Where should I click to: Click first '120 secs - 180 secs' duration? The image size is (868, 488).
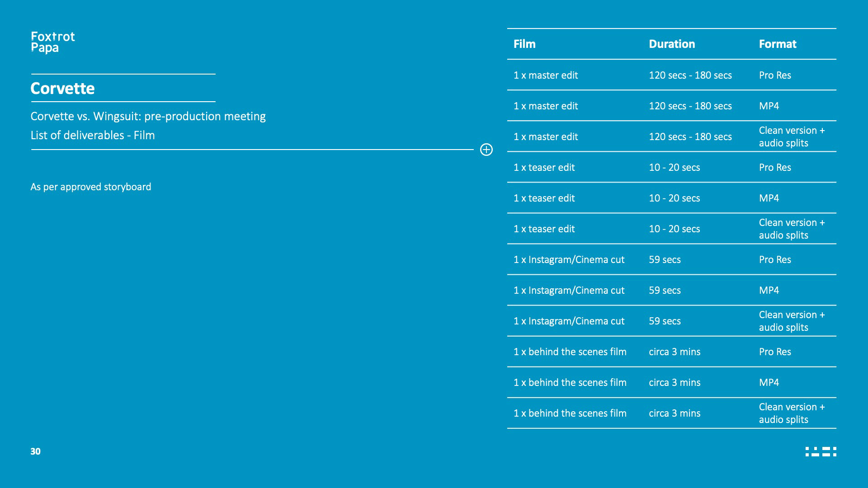point(690,75)
